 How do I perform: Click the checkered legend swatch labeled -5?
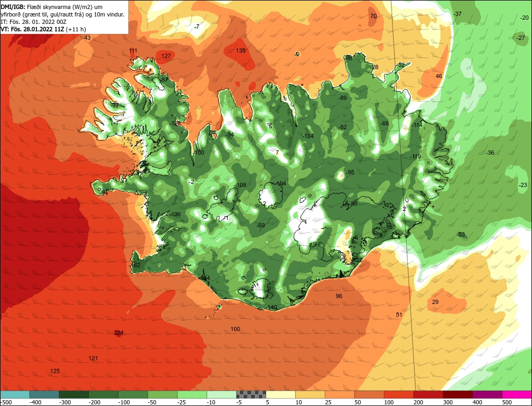[251, 394]
